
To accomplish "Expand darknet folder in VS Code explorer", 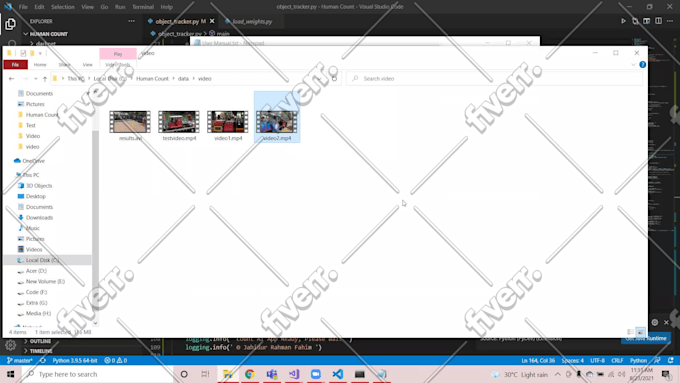I will click(43, 43).
